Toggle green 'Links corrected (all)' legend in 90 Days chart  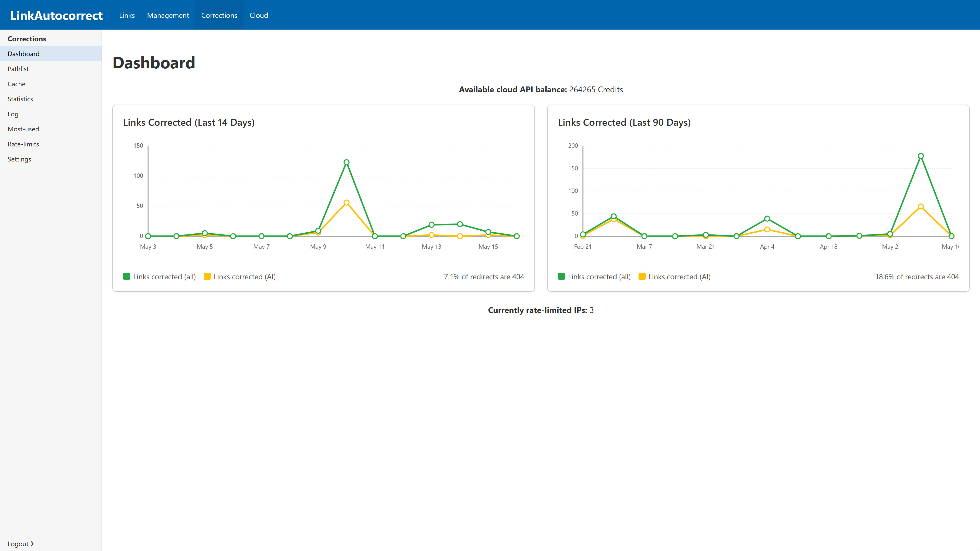(594, 277)
